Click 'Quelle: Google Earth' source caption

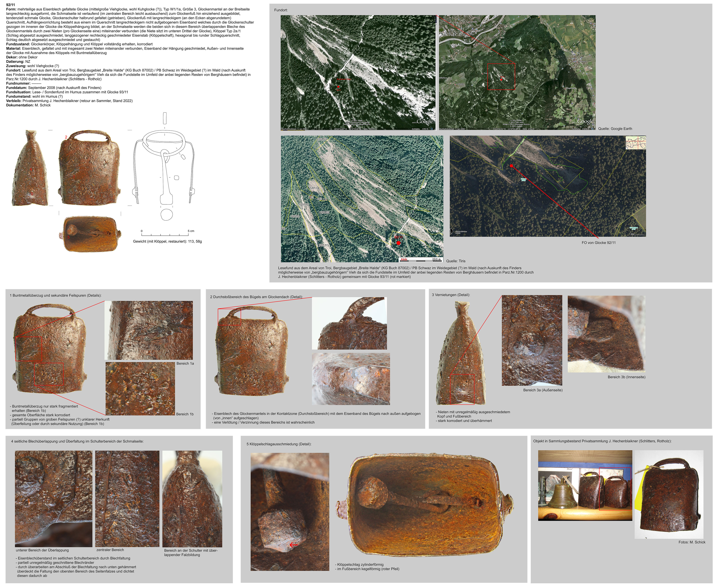click(x=615, y=129)
